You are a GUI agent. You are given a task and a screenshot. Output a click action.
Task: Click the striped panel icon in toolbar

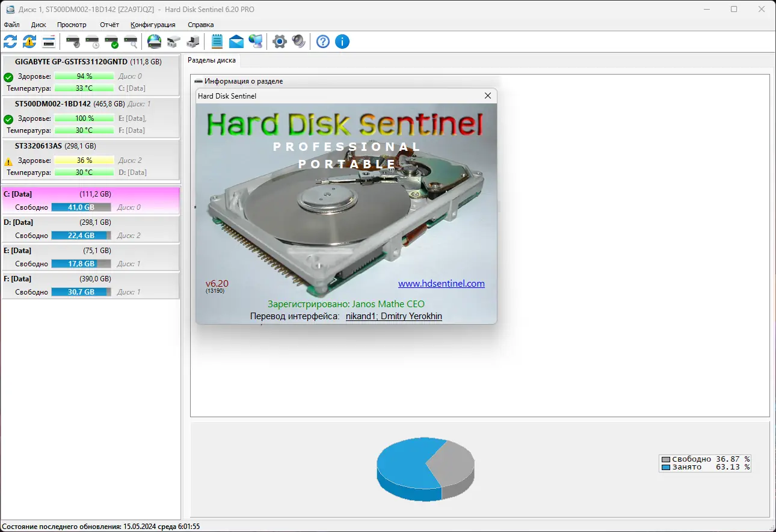pos(49,41)
